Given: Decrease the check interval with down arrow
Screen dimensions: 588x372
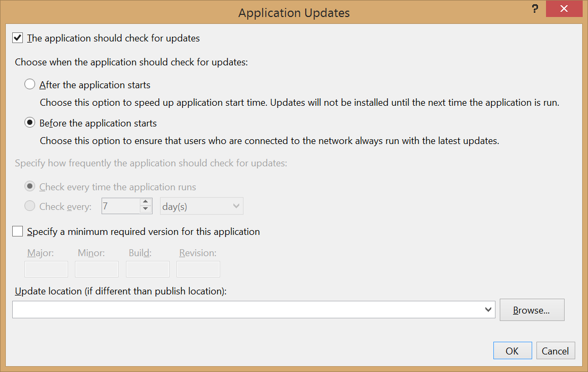Looking at the screenshot, I should [146, 210].
